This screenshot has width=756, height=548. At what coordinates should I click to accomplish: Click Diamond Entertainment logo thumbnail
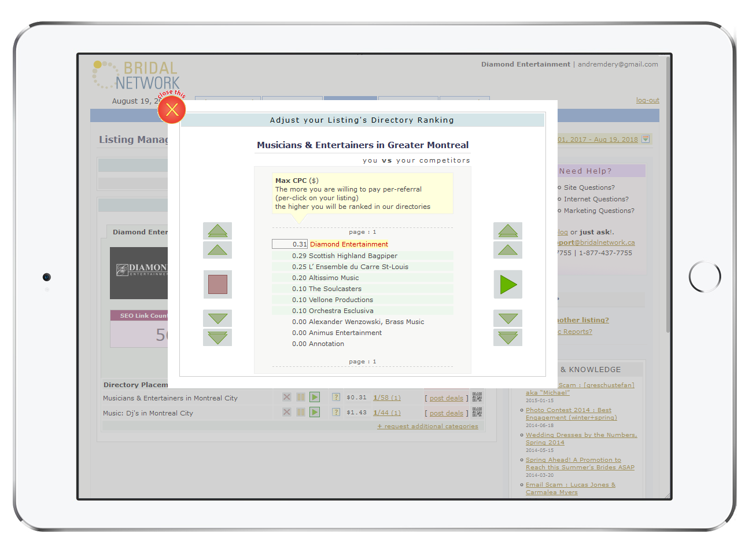tap(139, 273)
